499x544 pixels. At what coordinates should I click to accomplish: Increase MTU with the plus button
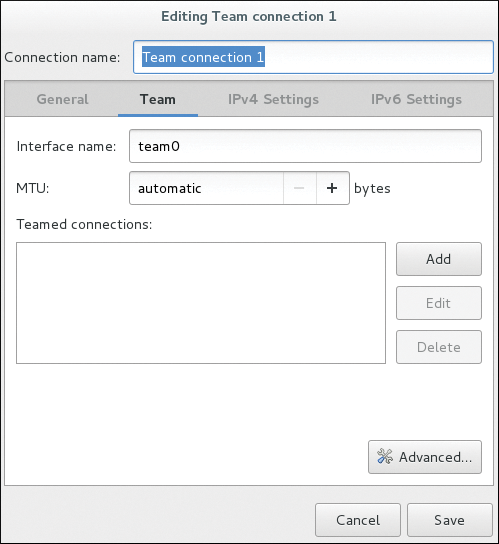pyautogui.click(x=332, y=188)
